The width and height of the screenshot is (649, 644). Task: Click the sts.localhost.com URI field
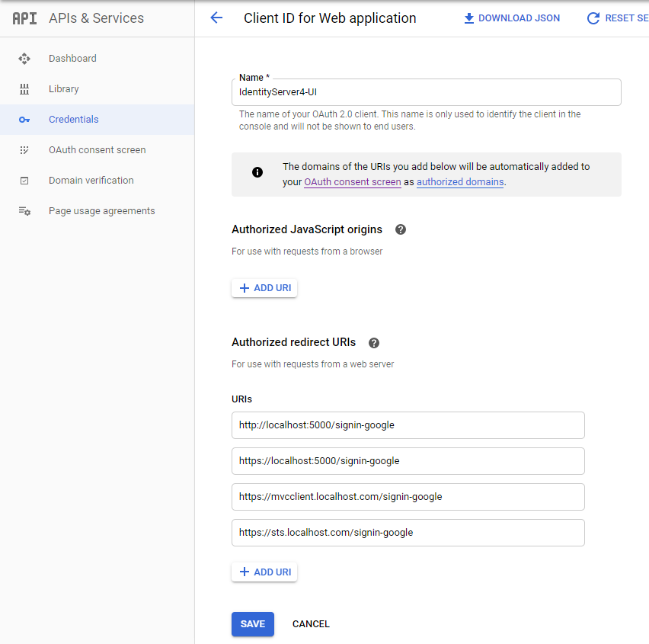(408, 533)
